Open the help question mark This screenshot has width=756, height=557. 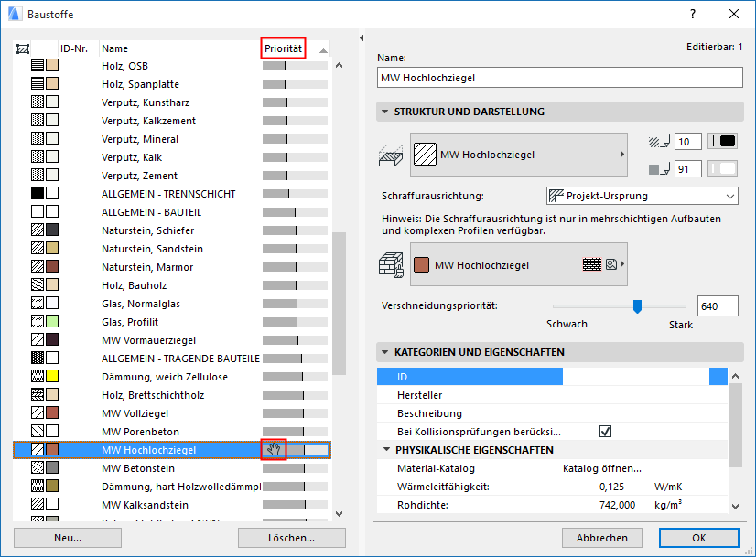click(x=693, y=14)
